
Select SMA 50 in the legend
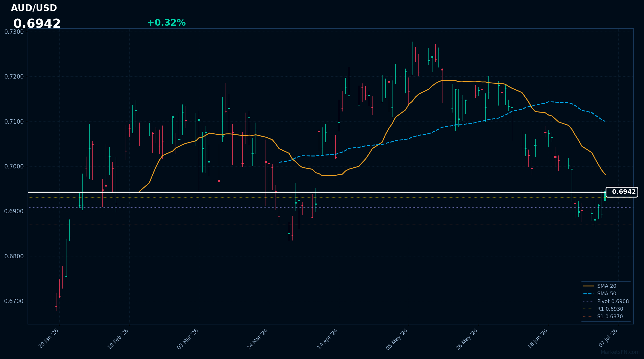pos(600,293)
